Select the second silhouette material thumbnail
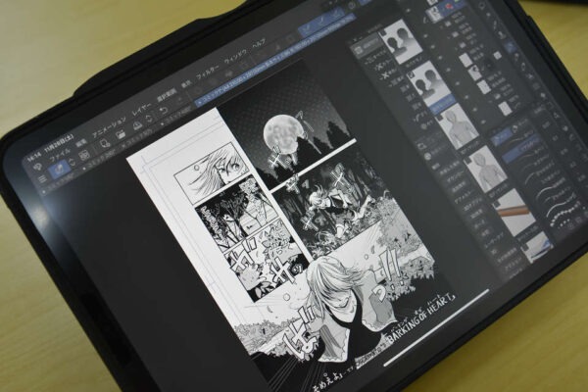Screen dimensions: 588x392 [427, 85]
